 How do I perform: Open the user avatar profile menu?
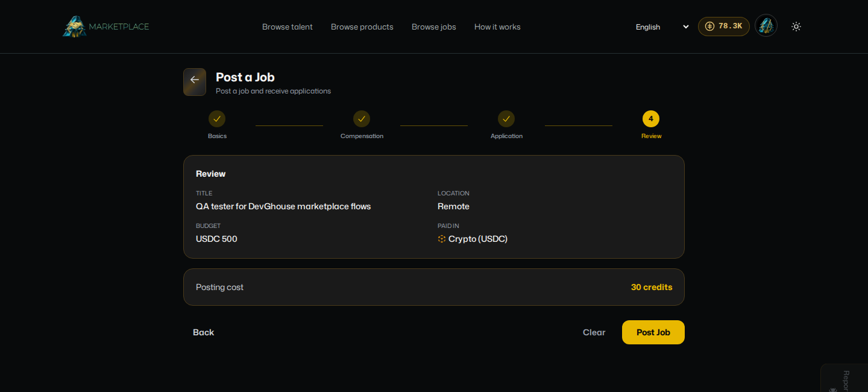766,26
